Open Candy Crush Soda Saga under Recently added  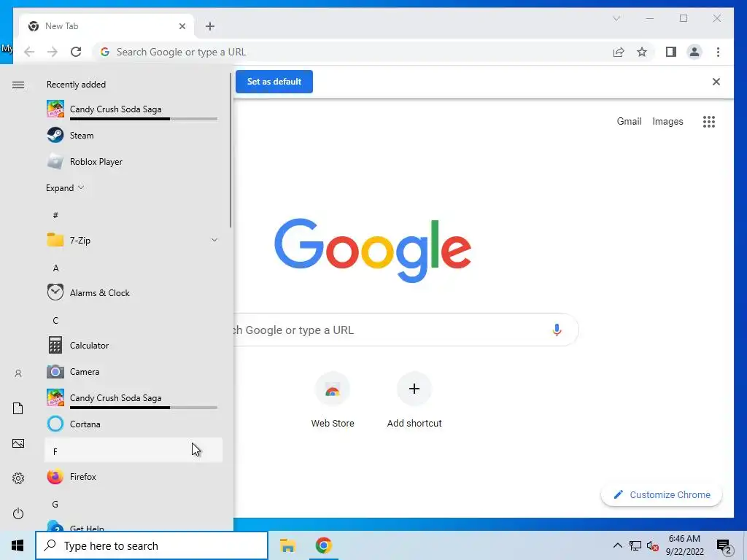click(x=133, y=110)
